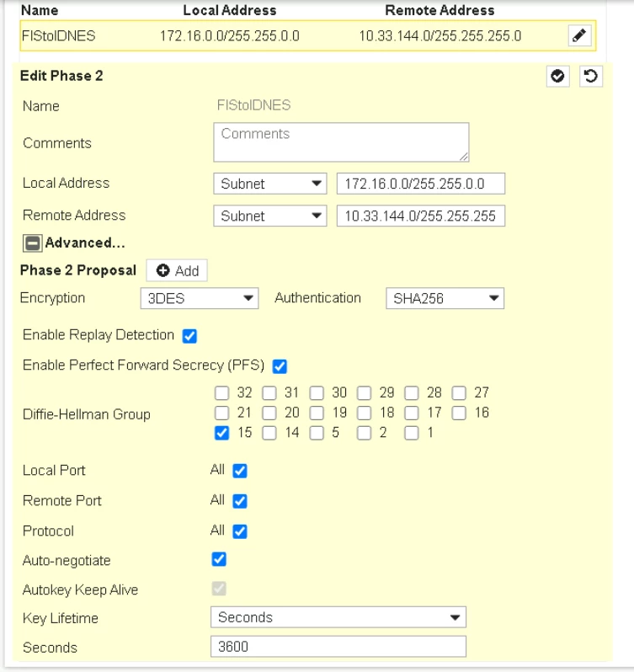The width and height of the screenshot is (634, 672).
Task: Click the pencil edit icon for FIStoIDNES
Action: (579, 35)
